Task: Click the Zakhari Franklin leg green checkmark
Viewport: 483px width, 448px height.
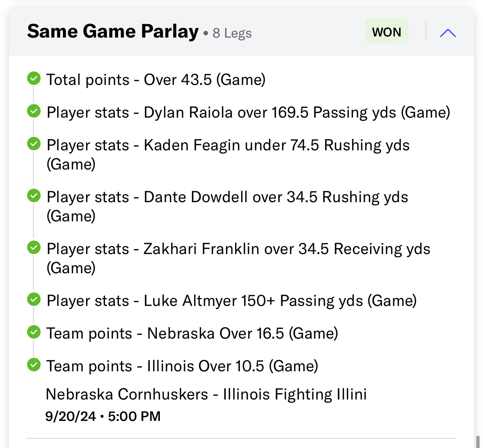Action: (x=34, y=248)
